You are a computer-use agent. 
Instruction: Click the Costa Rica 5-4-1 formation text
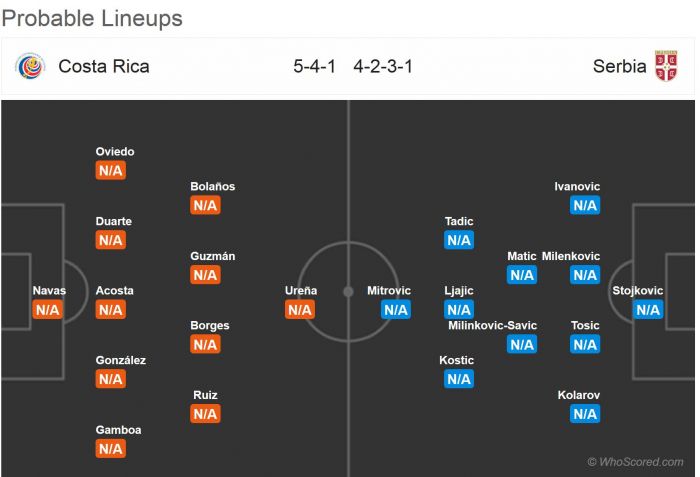point(314,67)
